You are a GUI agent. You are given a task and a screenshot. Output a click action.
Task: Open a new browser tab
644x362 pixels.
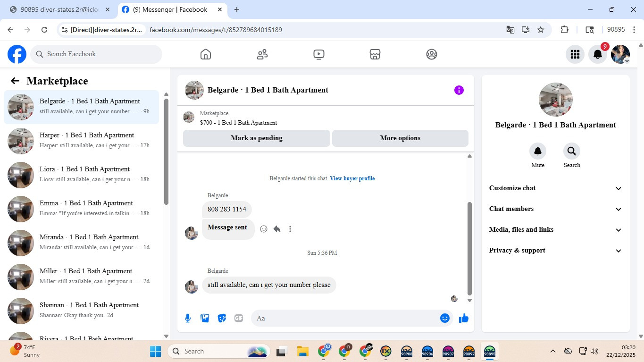pos(237,9)
